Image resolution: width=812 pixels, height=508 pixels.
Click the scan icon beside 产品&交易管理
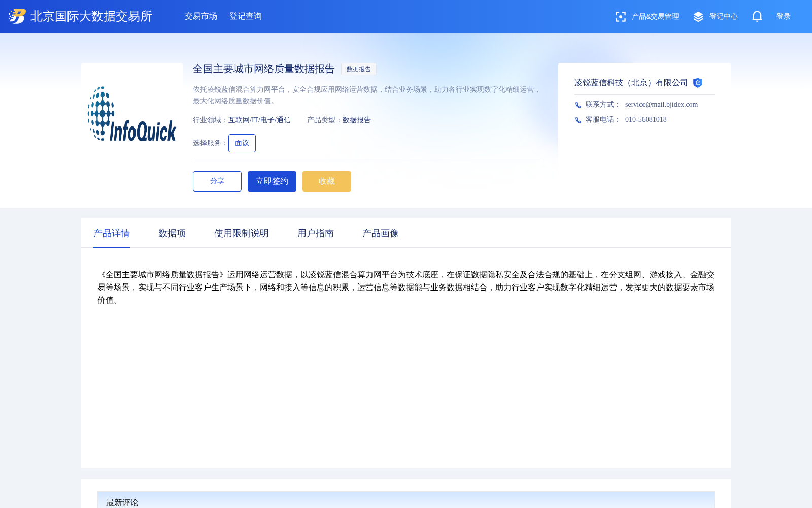621,17
